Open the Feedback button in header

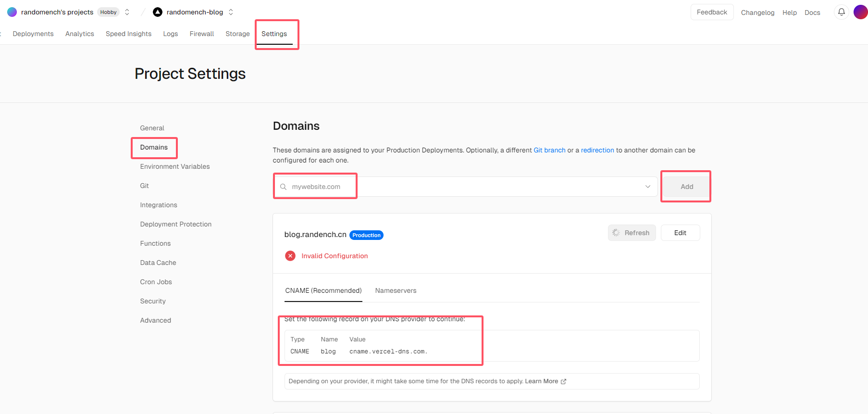point(712,12)
